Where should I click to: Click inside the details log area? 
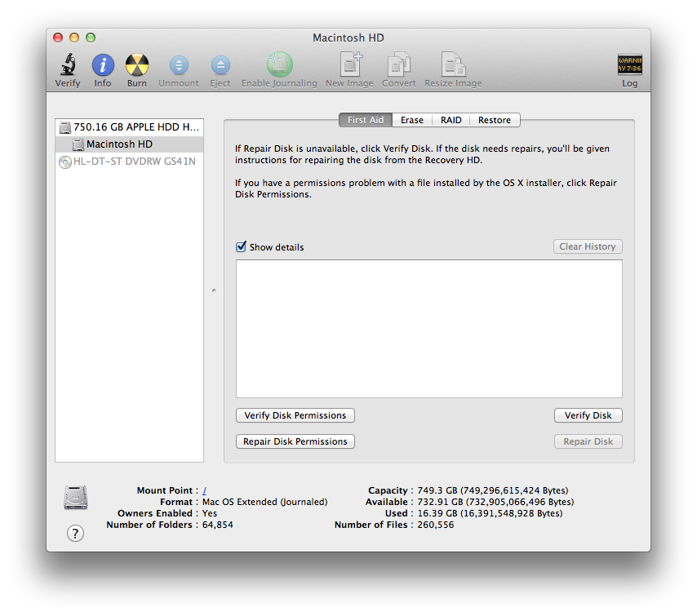click(x=429, y=329)
